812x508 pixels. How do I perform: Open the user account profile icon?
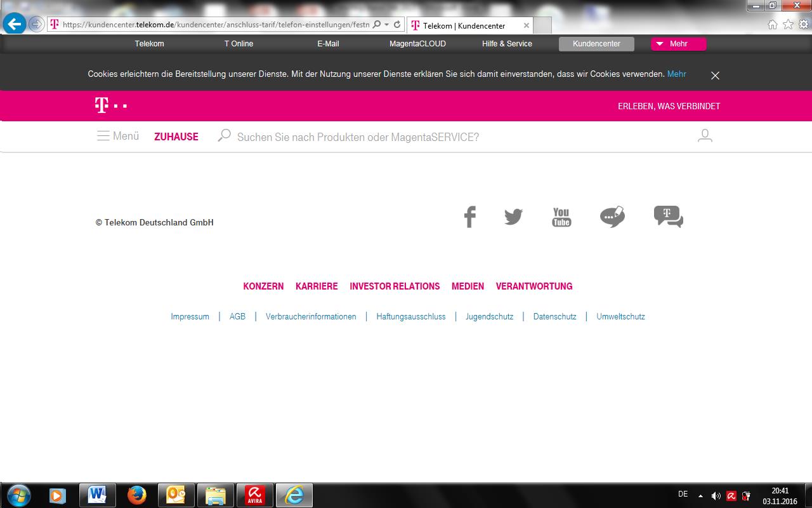[x=705, y=135]
